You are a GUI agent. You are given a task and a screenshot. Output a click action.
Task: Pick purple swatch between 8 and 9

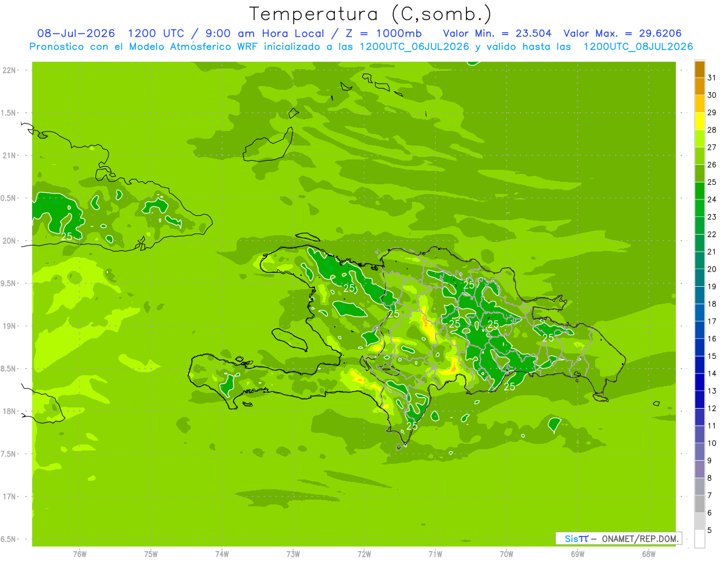(x=699, y=469)
